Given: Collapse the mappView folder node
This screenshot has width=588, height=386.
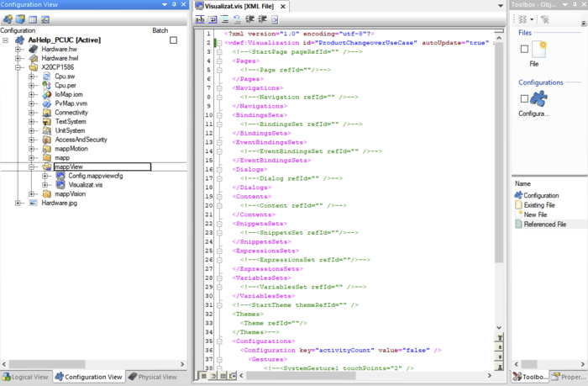Looking at the screenshot, I should [32, 167].
